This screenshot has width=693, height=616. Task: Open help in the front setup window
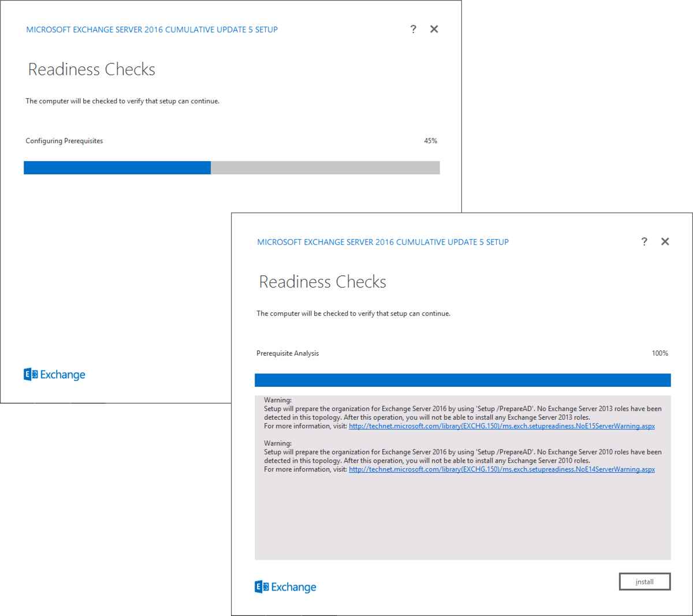[x=644, y=241]
